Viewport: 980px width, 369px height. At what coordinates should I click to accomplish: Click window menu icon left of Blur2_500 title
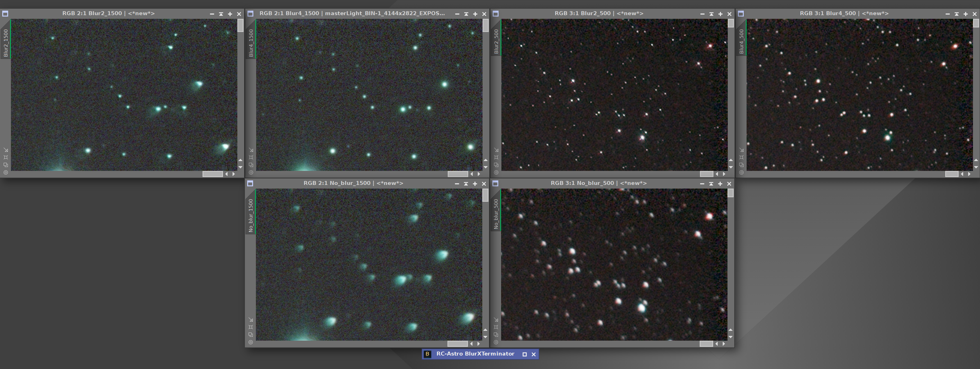pos(495,14)
